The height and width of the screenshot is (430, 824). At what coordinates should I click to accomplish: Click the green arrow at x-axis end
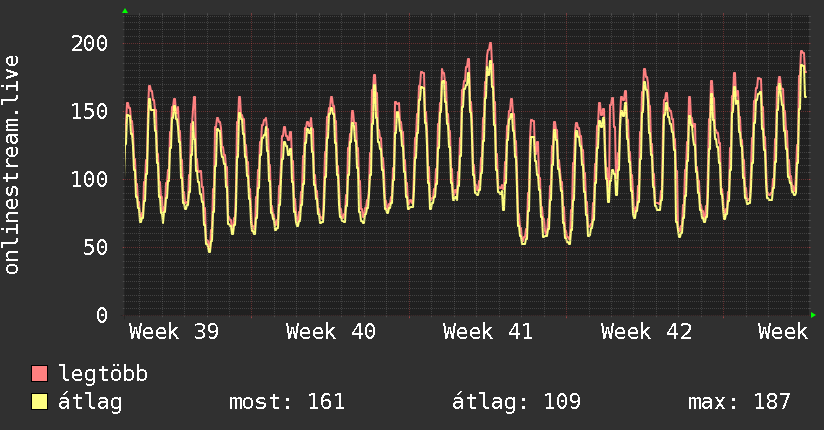[813, 315]
